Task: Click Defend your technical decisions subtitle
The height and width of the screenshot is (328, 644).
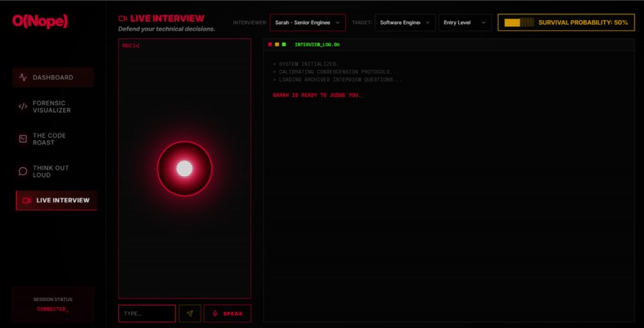Action: pos(166,29)
